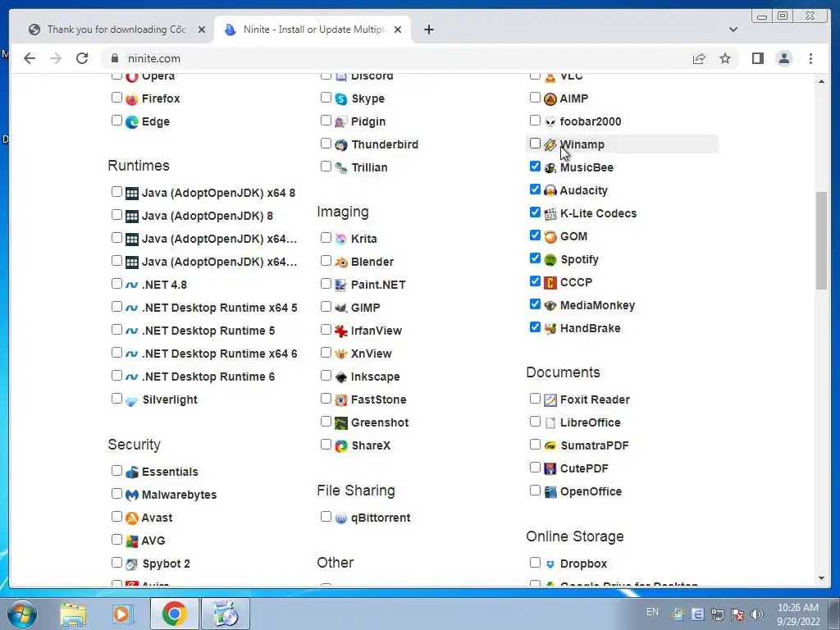Click the SumatraPDF label
This screenshot has width=840, height=630.
click(x=595, y=445)
